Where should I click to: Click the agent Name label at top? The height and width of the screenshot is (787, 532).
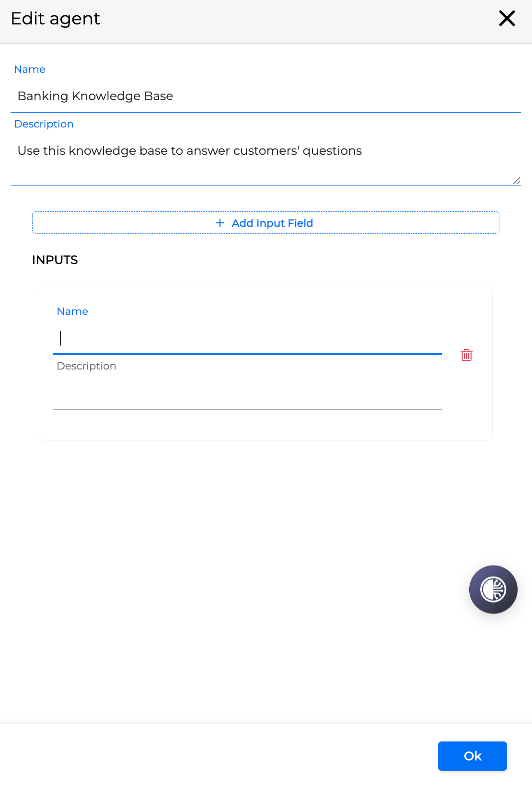point(30,69)
